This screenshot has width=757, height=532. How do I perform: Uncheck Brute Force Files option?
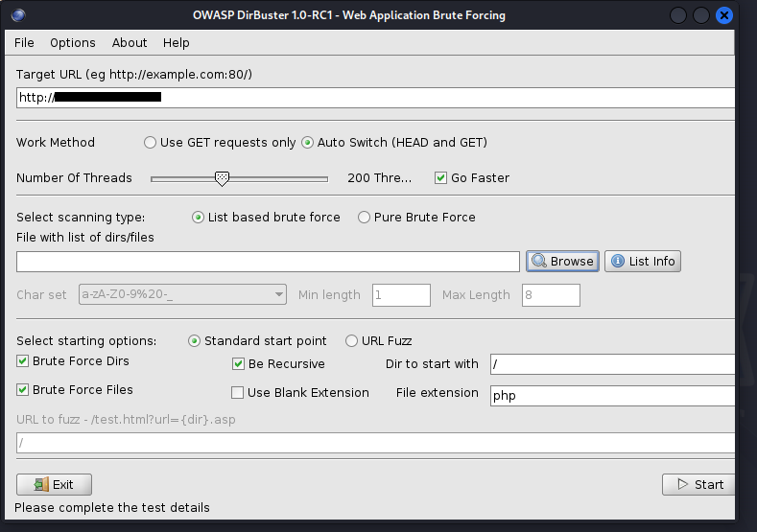coord(23,390)
